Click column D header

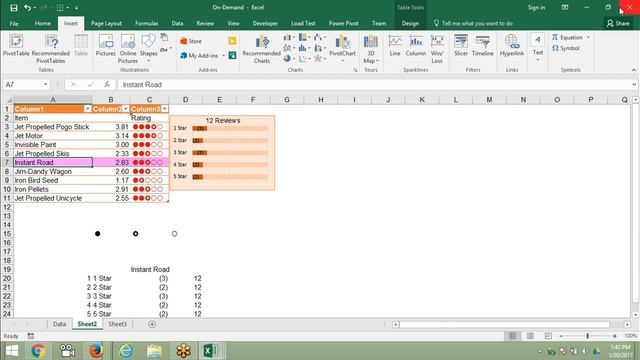[x=185, y=100]
